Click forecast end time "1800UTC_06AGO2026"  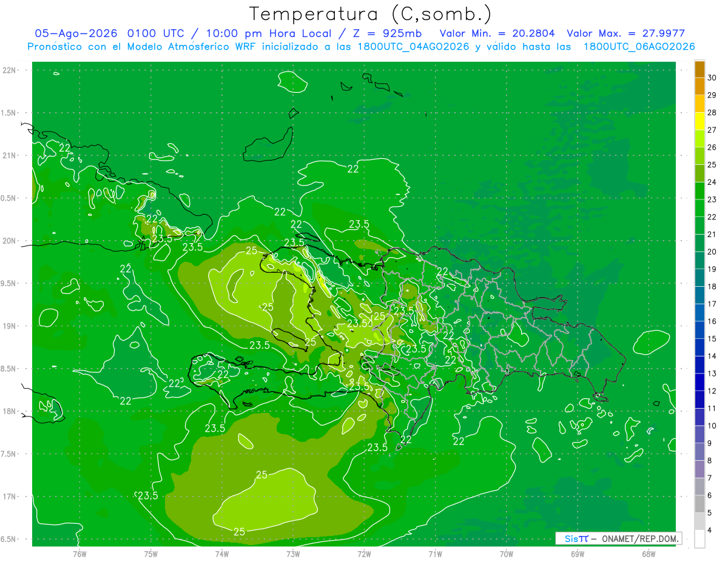(x=639, y=47)
